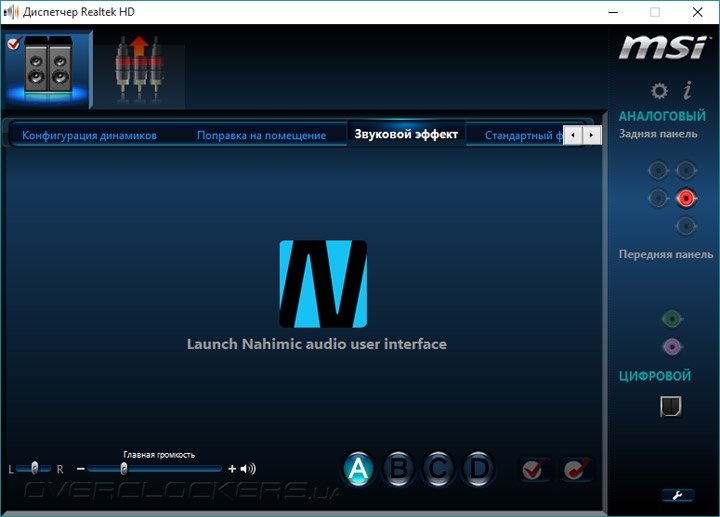
Task: Select the Звуковой эффект tab
Action: point(406,134)
